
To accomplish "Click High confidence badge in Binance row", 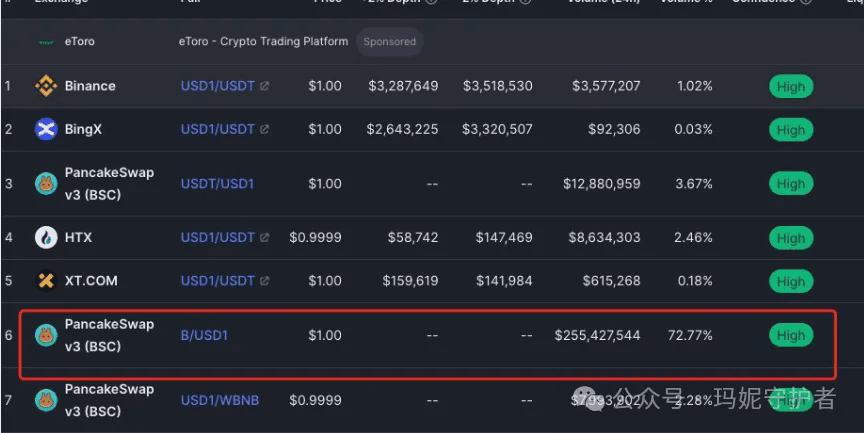I will 791,86.
